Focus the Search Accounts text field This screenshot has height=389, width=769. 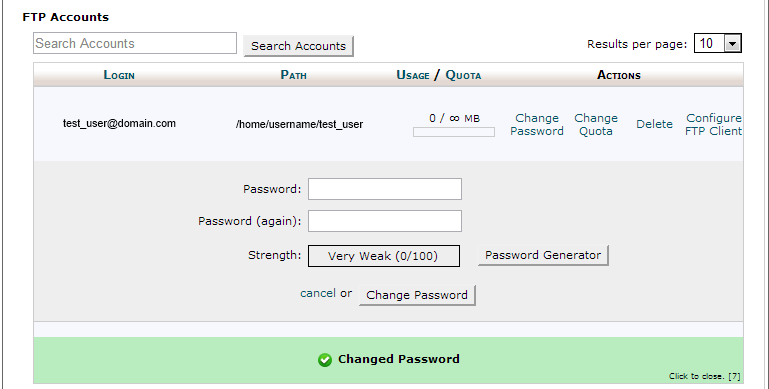point(135,43)
